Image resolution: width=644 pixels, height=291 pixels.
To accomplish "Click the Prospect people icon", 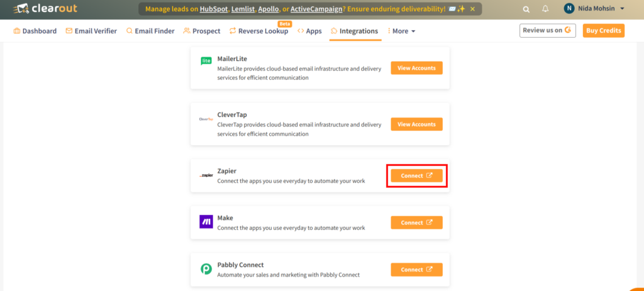I will (186, 31).
